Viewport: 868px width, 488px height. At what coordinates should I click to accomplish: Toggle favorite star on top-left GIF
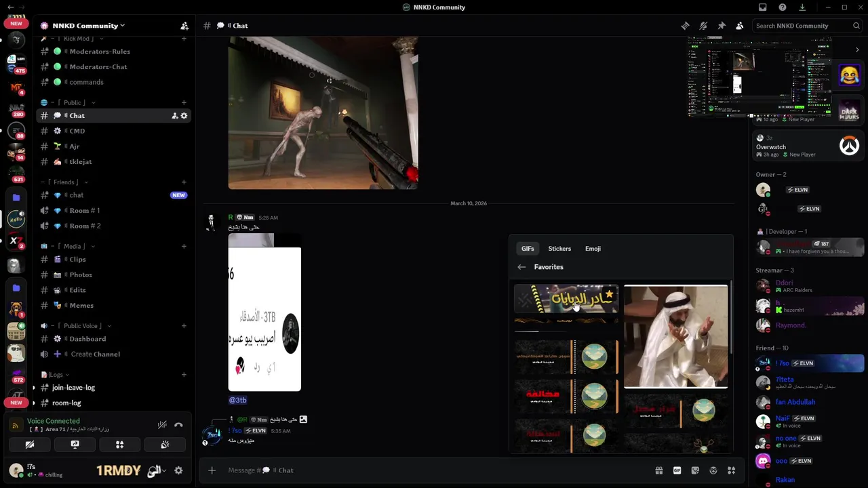pos(609,295)
